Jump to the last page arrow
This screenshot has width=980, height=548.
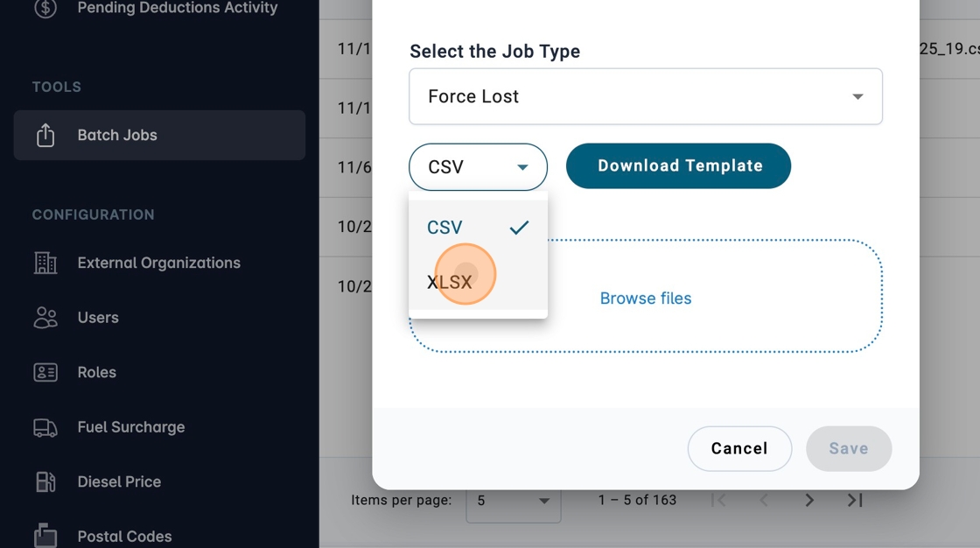point(855,500)
